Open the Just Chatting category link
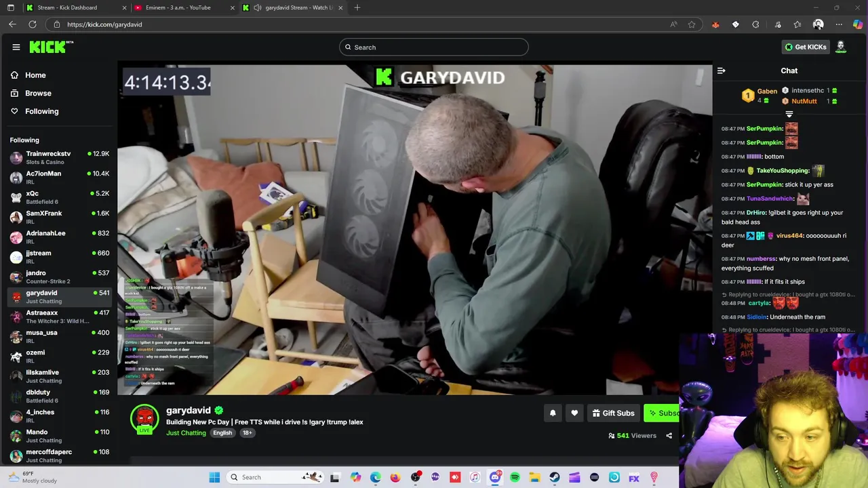This screenshot has height=488, width=868. 186,433
